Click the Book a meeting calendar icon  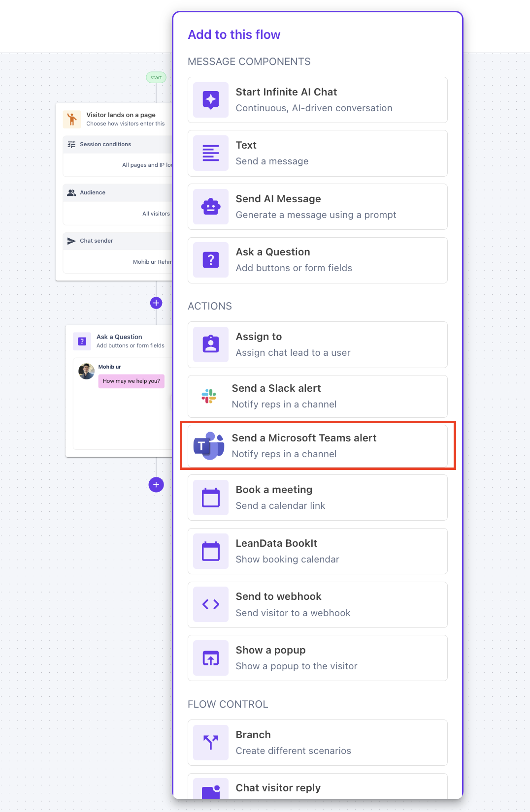(x=211, y=498)
